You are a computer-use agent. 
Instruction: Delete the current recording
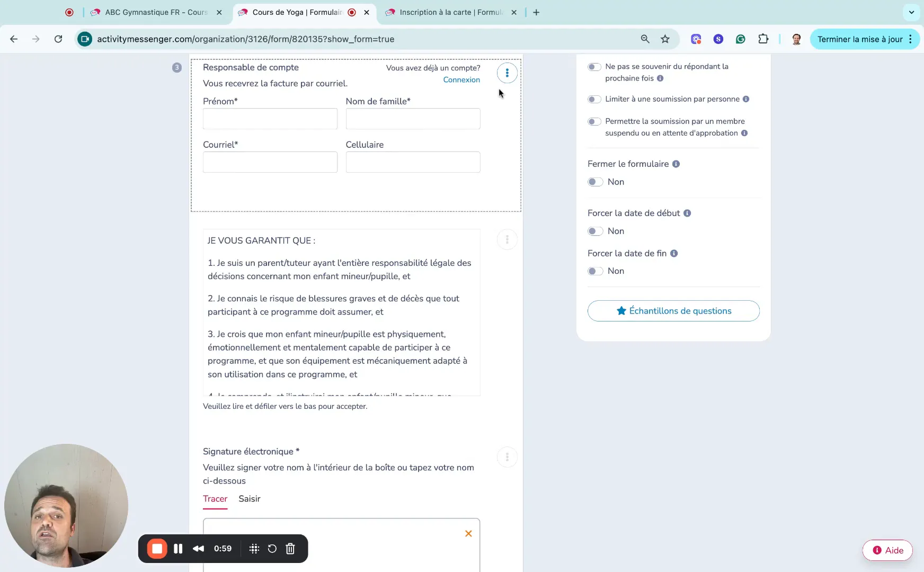pos(290,549)
